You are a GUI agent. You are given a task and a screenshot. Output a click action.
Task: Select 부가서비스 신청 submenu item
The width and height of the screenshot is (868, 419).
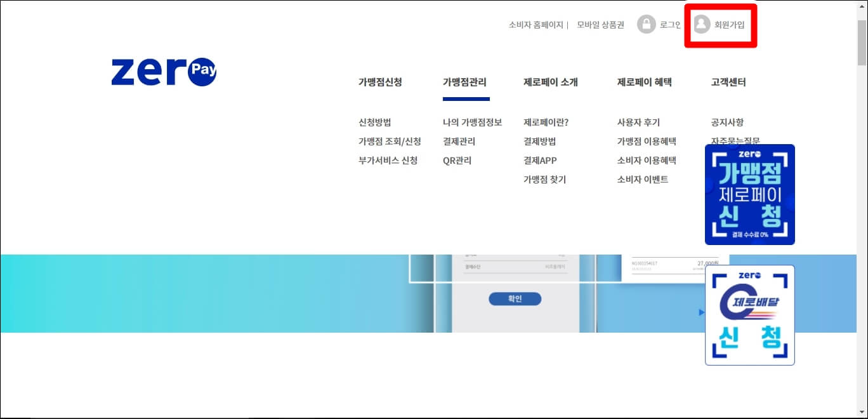tap(388, 161)
